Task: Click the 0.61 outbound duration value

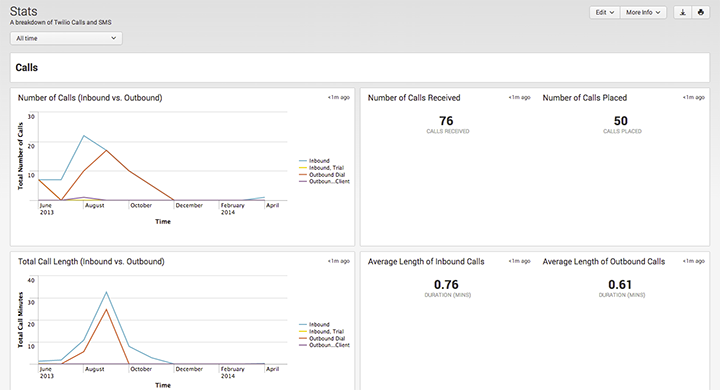Action: point(620,285)
